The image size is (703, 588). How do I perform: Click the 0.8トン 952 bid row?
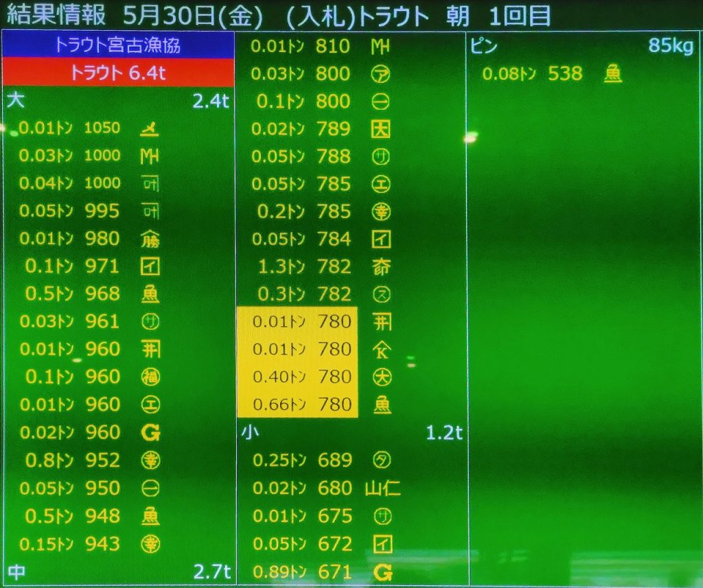(x=82, y=460)
